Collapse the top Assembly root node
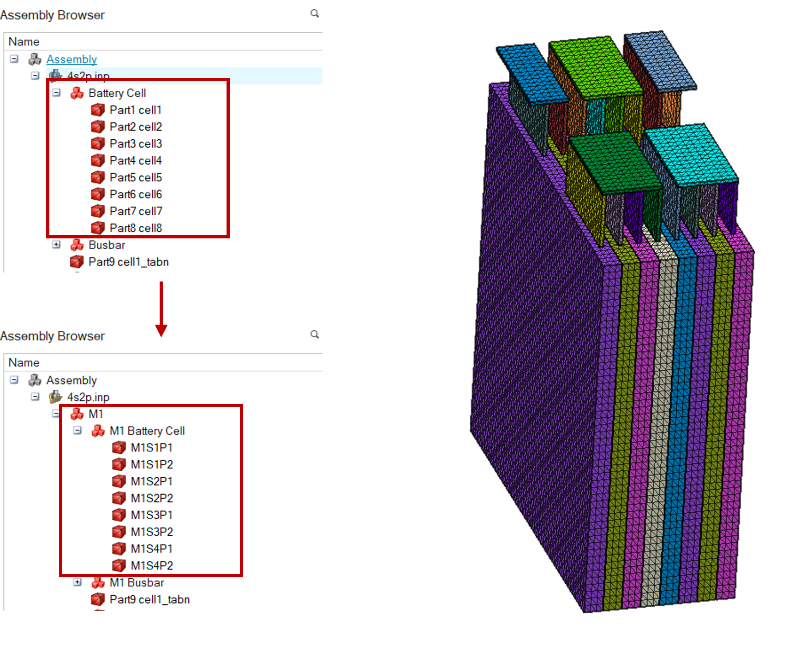 (14, 59)
